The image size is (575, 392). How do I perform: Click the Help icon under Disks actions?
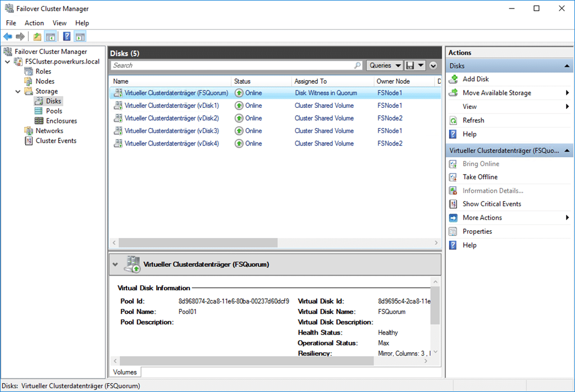453,134
